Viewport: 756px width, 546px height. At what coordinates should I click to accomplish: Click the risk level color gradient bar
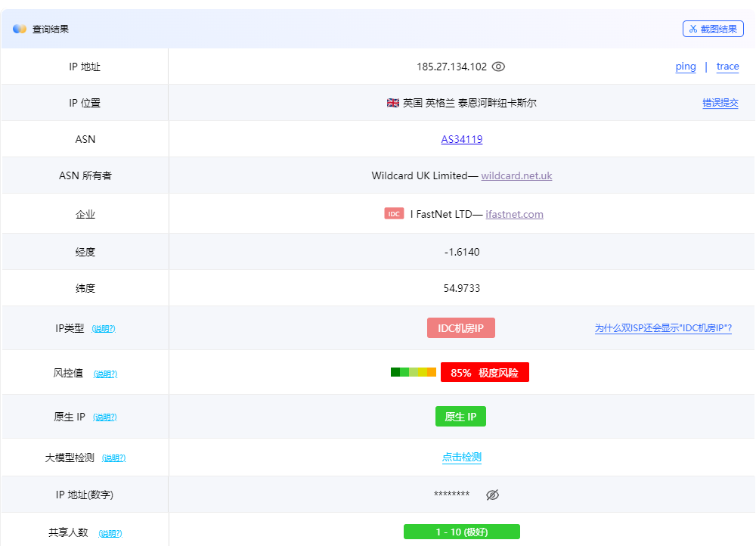coord(414,372)
